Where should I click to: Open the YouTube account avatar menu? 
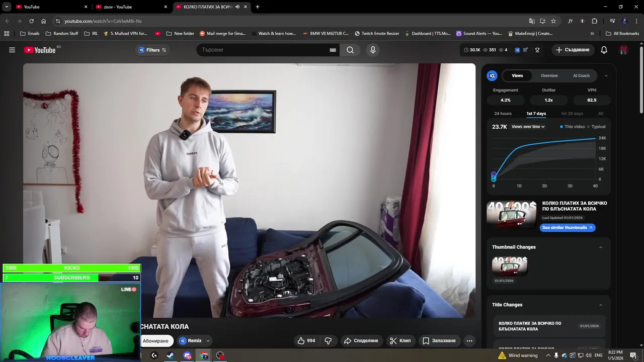[623, 50]
